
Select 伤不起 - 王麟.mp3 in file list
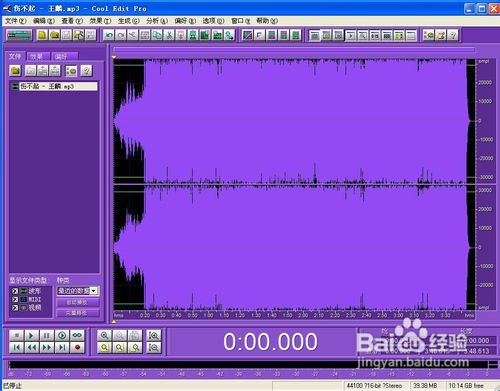55,86
